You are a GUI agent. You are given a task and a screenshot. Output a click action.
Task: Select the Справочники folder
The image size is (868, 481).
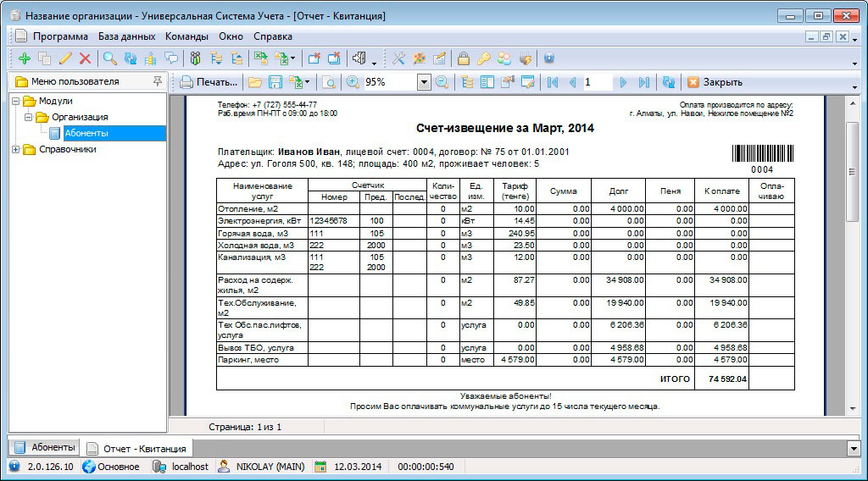click(68, 149)
